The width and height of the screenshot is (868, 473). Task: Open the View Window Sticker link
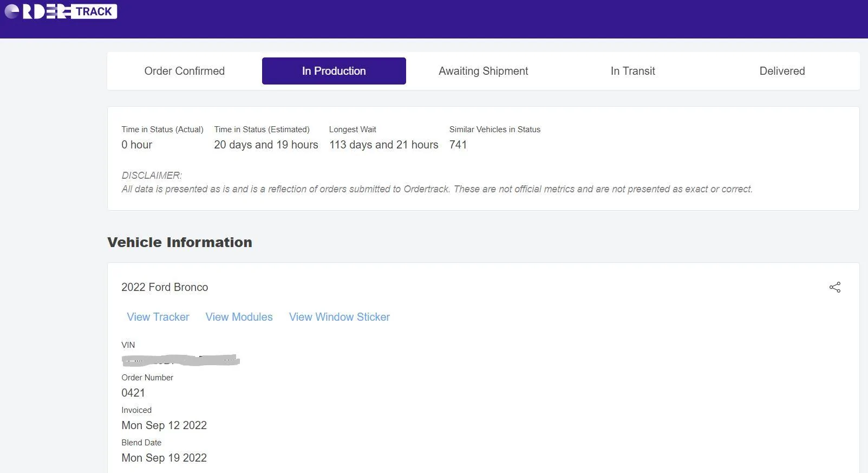point(340,317)
